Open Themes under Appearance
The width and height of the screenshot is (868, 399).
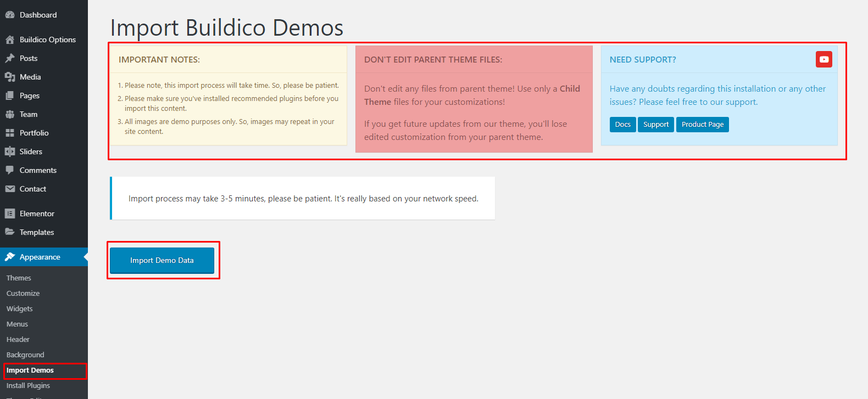pyautogui.click(x=19, y=278)
